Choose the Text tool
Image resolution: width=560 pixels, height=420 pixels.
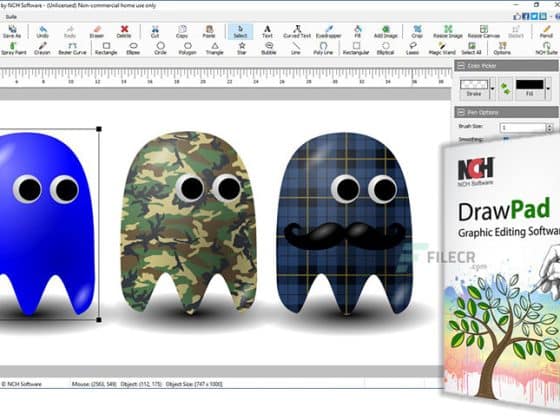click(267, 31)
